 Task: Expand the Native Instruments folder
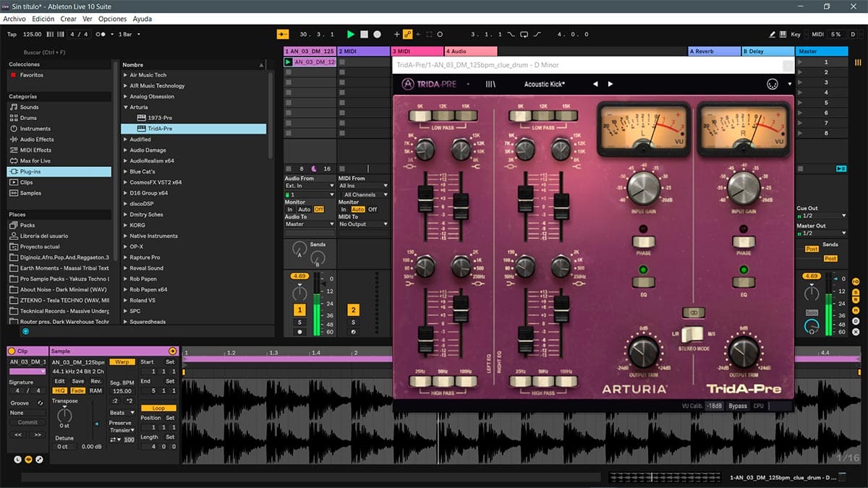tap(125, 236)
